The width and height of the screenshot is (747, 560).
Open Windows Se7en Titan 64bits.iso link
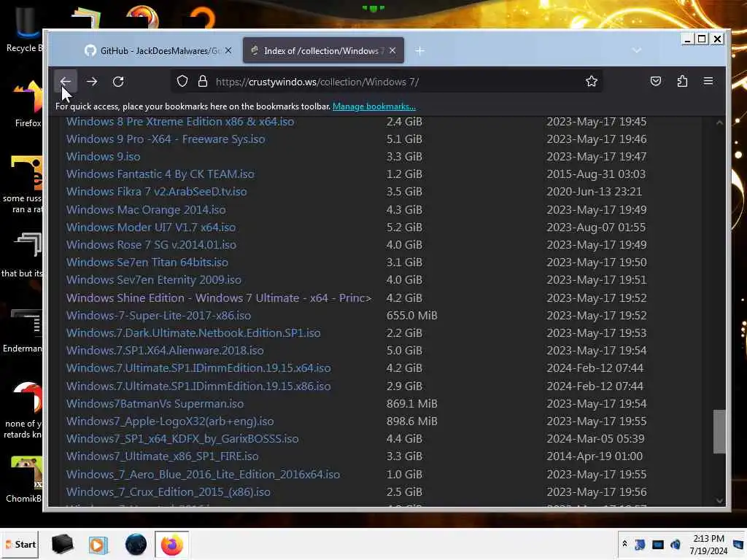(147, 262)
